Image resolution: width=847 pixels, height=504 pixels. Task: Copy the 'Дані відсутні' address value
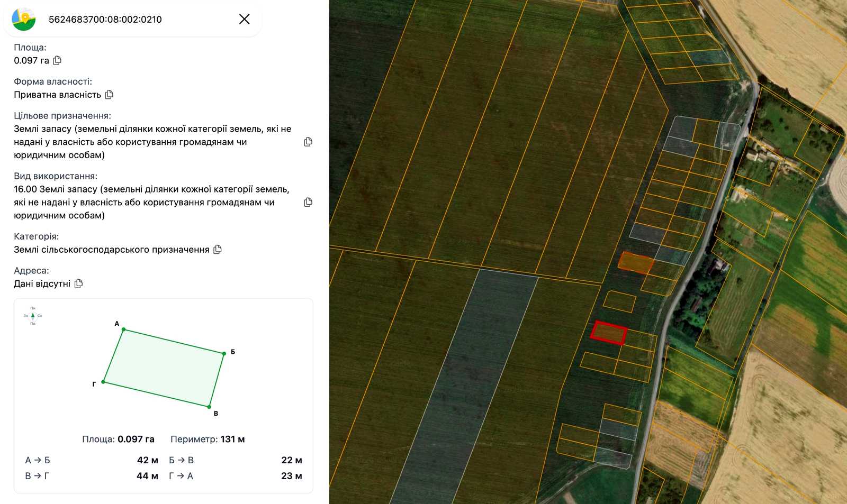[x=78, y=283]
